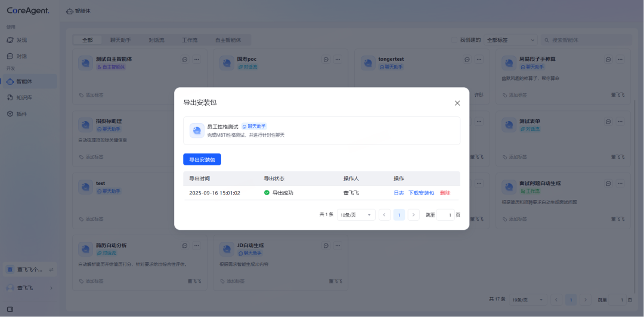Open chat for 面试问题自动生成 card
This screenshot has height=317, width=644.
[x=608, y=183]
